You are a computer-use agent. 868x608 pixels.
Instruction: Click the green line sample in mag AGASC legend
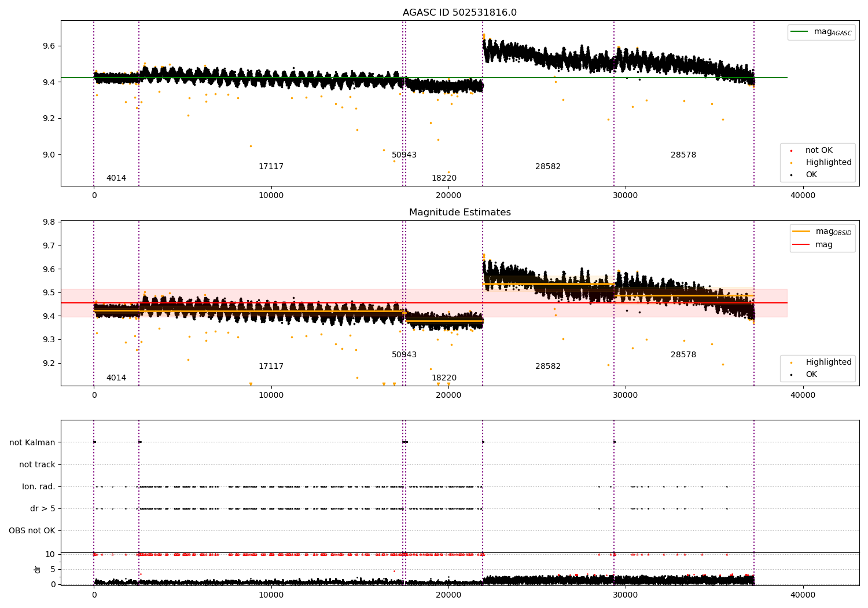pyautogui.click(x=800, y=32)
